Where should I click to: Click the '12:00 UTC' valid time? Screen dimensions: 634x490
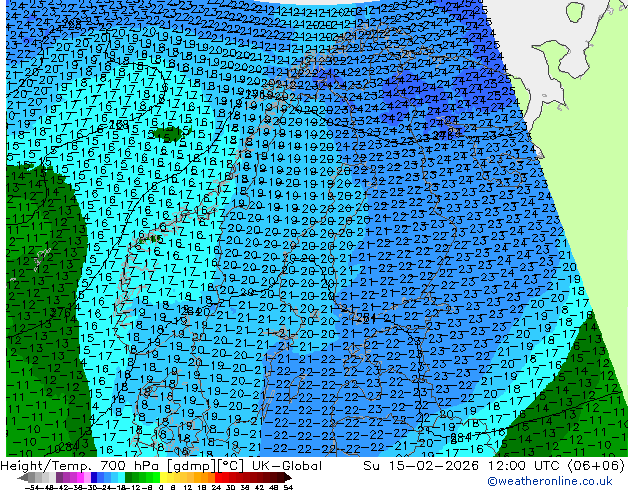[524, 466]
